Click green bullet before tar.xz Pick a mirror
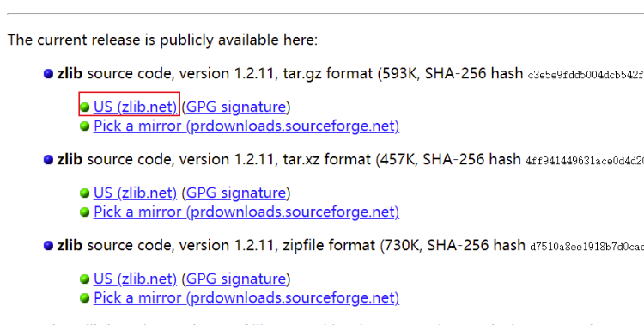The image size is (644, 325). click(85, 212)
